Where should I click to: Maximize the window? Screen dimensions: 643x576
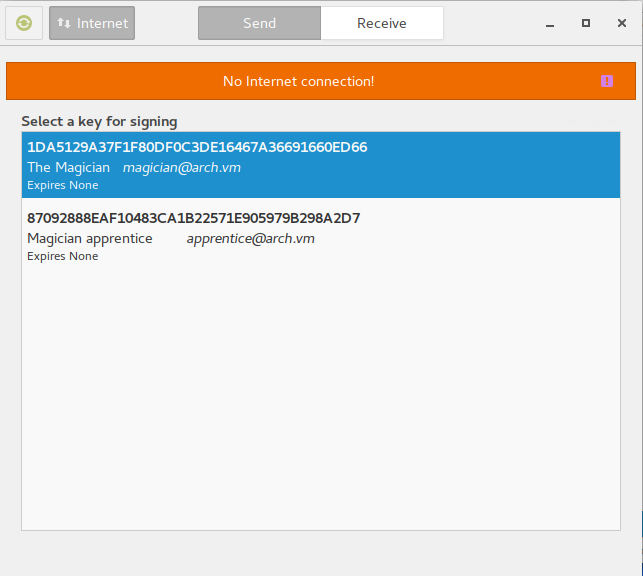(x=586, y=23)
